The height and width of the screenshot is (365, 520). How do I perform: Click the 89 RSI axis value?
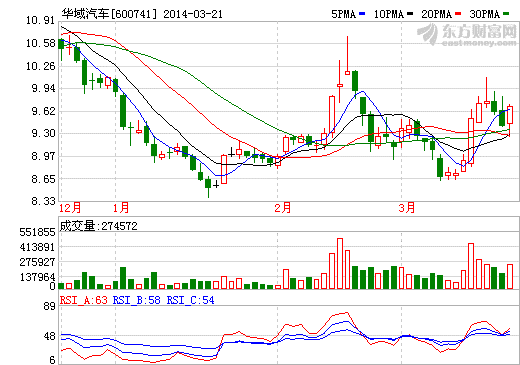coord(49,306)
